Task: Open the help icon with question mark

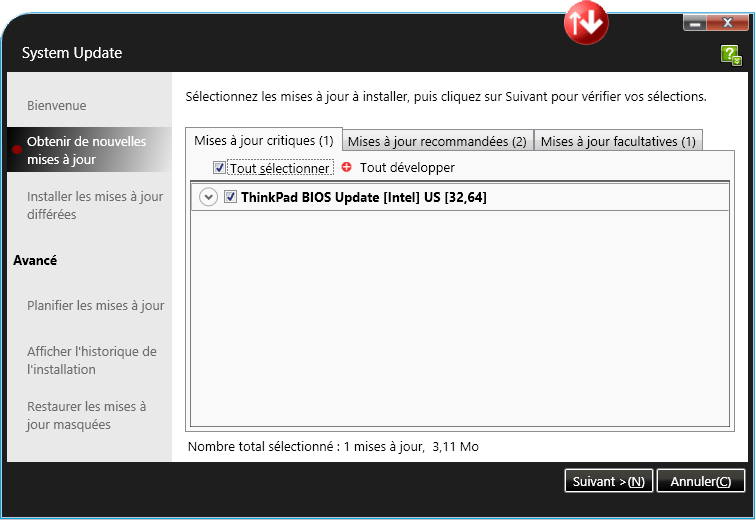Action: click(x=731, y=55)
